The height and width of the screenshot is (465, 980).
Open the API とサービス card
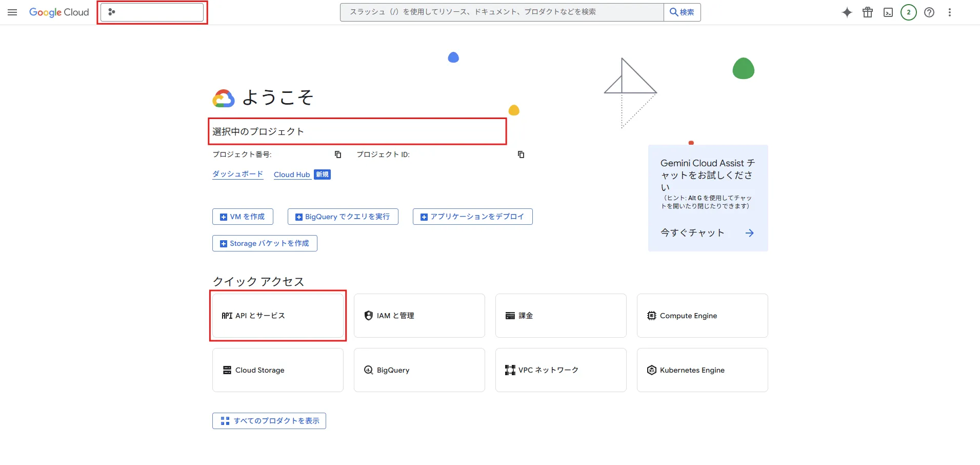[278, 316]
